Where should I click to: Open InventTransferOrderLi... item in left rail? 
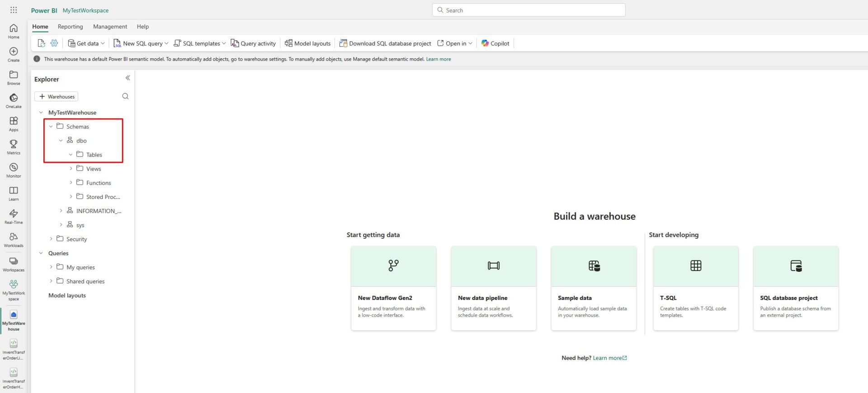pos(14,350)
